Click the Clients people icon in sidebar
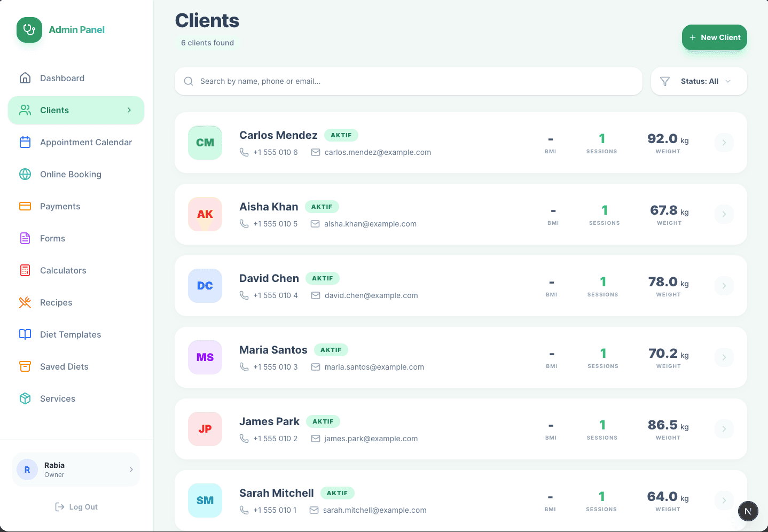The height and width of the screenshot is (532, 768). pyautogui.click(x=25, y=110)
